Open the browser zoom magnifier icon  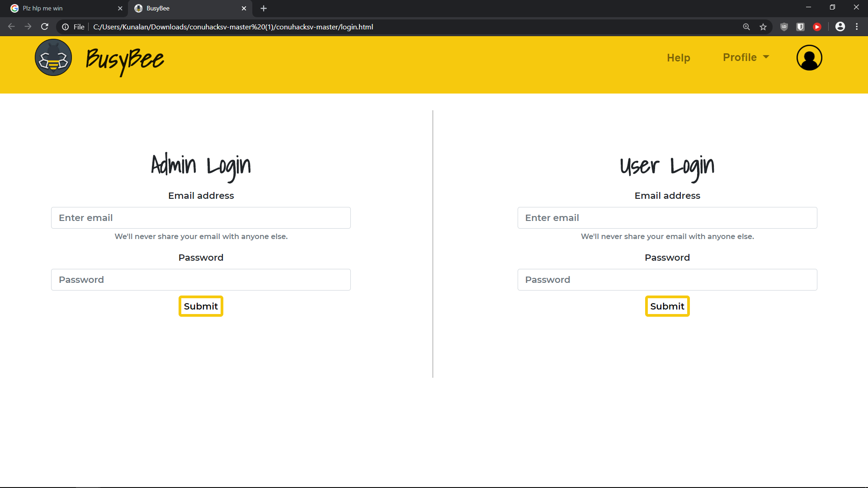pos(746,27)
